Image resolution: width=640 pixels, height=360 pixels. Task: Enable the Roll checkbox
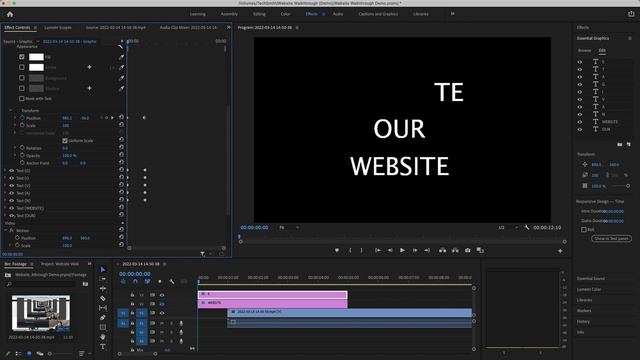pos(584,229)
